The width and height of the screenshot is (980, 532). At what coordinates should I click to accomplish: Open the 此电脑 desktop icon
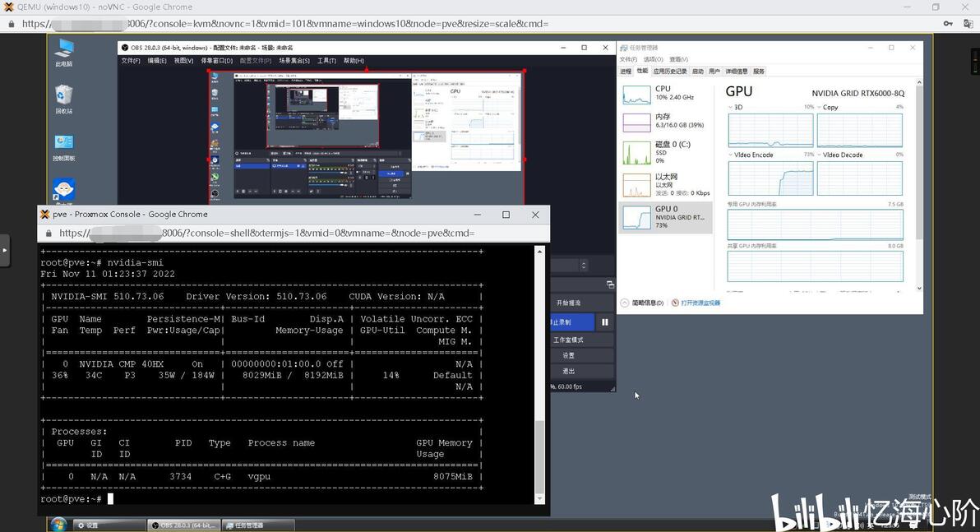click(x=64, y=53)
